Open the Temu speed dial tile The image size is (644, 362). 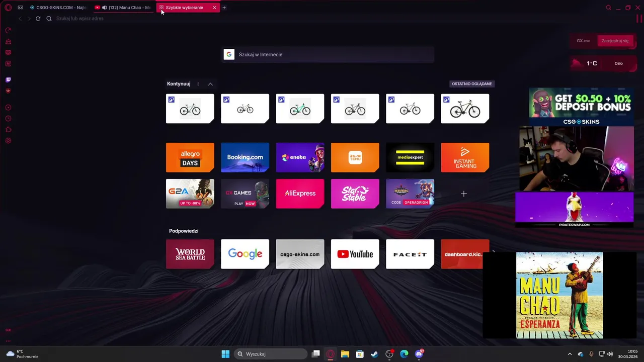point(355,157)
